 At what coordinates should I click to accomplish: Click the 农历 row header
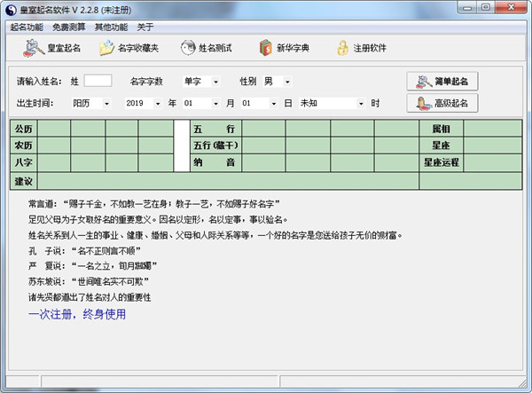click(x=23, y=145)
